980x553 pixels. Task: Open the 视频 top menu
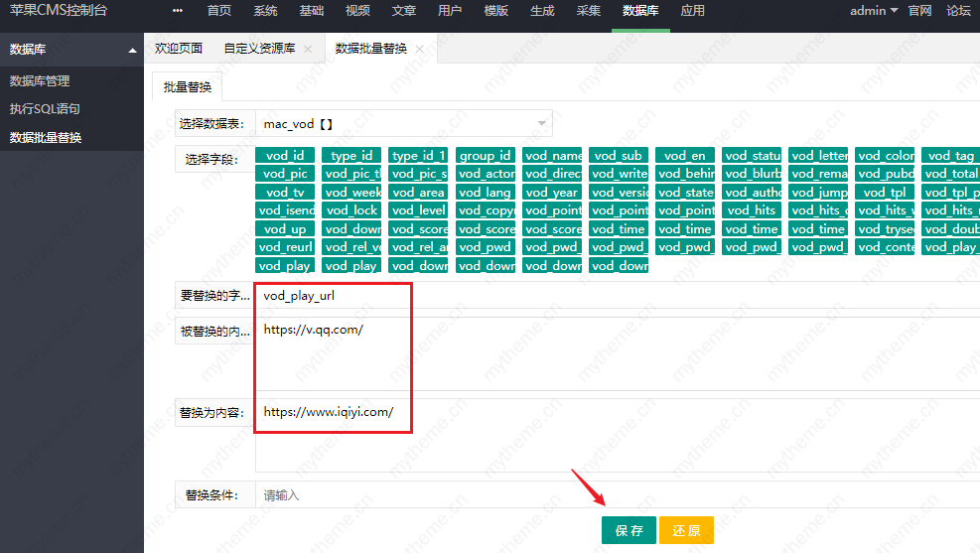tap(357, 11)
